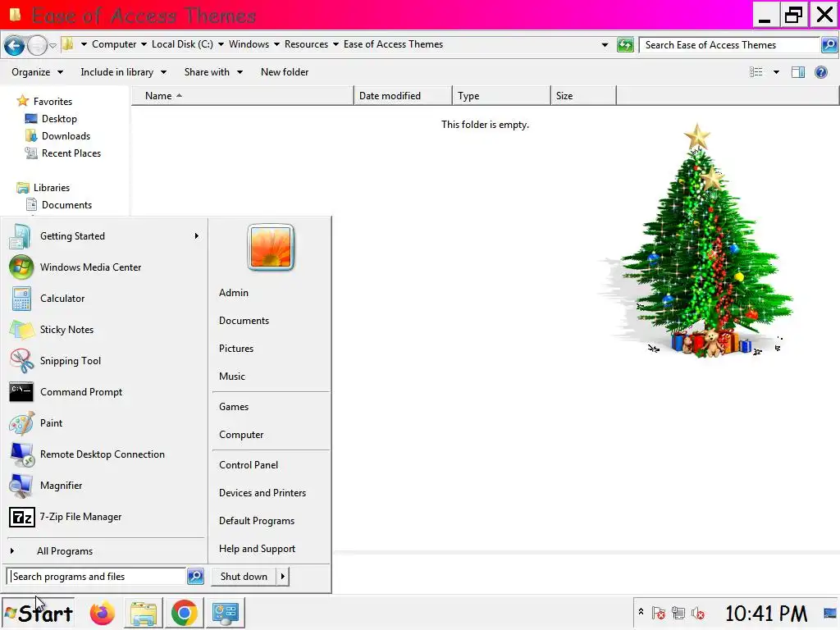This screenshot has height=630, width=840.
Task: Click the Explorer search magnifier button
Action: [829, 45]
